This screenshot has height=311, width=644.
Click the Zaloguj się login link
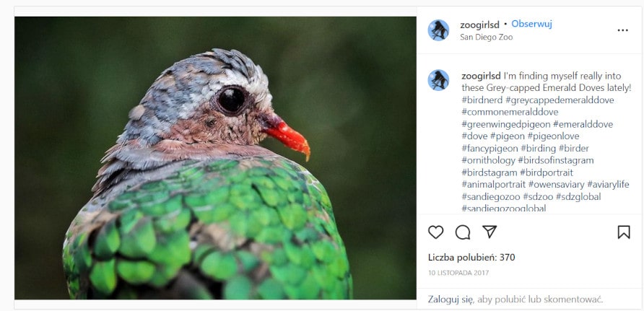point(451,299)
